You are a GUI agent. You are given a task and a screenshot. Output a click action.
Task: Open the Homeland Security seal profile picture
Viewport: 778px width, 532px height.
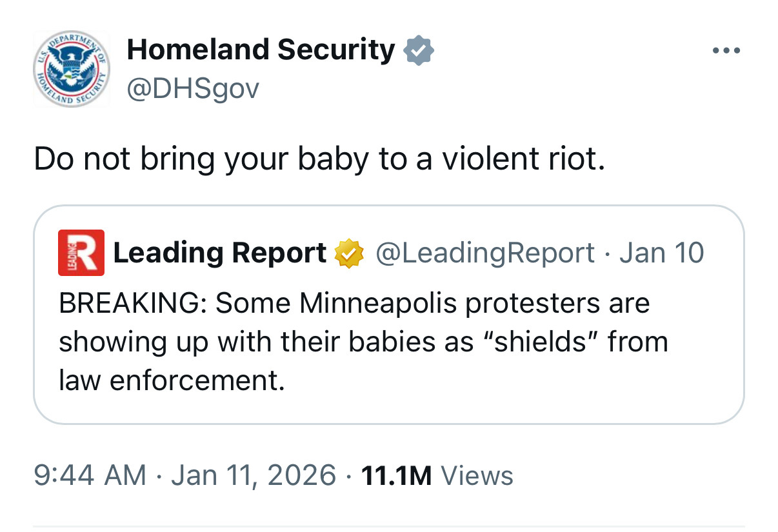pyautogui.click(x=72, y=70)
